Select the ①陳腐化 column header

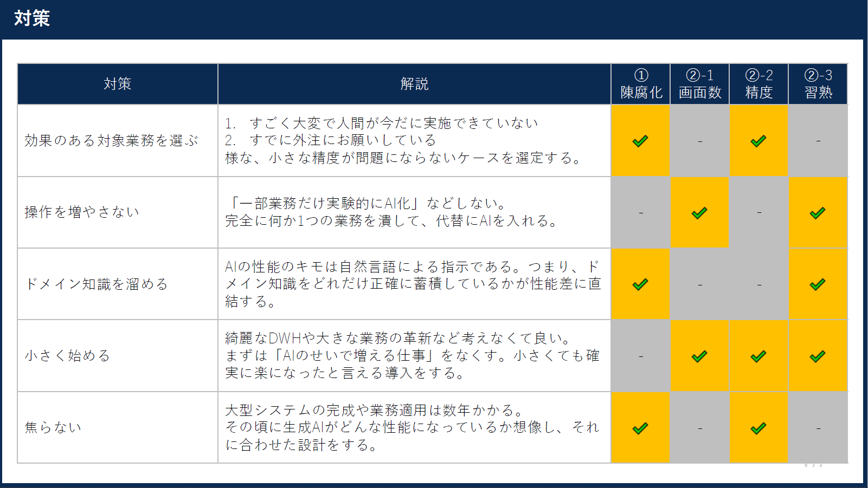641,84
